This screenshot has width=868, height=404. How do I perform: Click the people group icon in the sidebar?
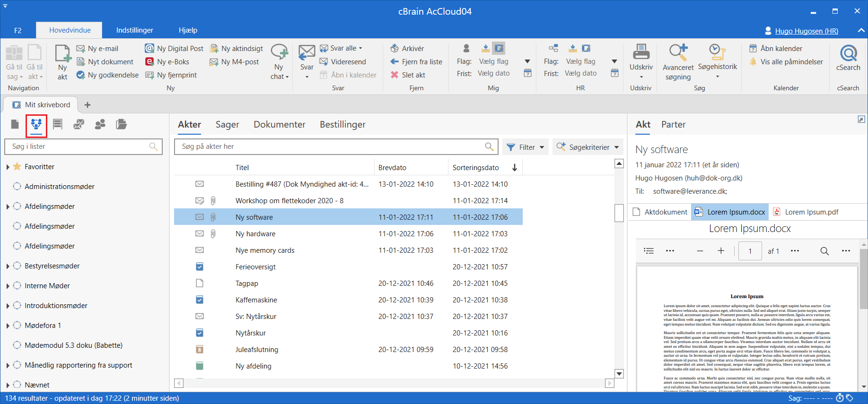[x=100, y=124]
